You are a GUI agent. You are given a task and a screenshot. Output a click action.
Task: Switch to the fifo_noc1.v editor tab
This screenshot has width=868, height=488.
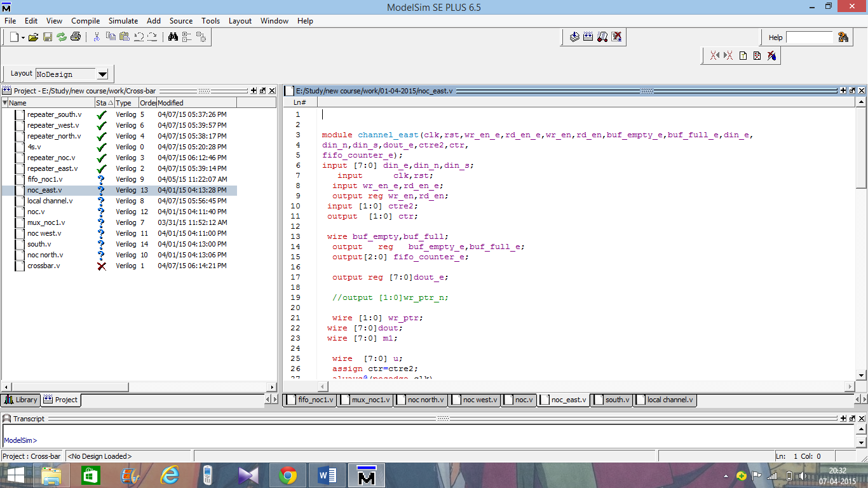click(310, 400)
